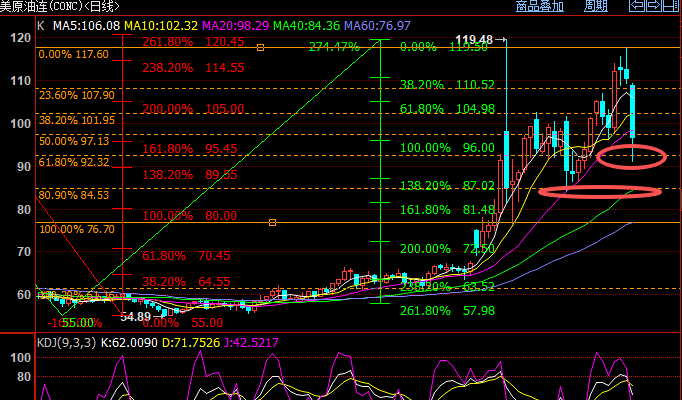Click the right arrow icon at top right
The height and width of the screenshot is (400, 682).
click(654, 6)
